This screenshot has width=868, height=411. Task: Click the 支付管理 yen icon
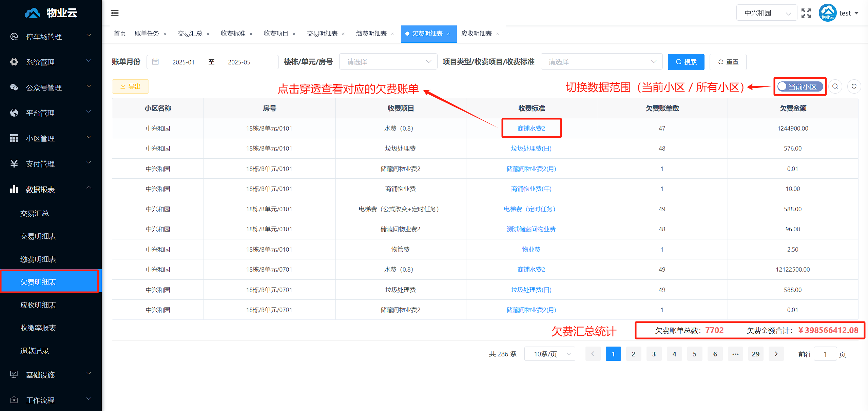pyautogui.click(x=14, y=164)
